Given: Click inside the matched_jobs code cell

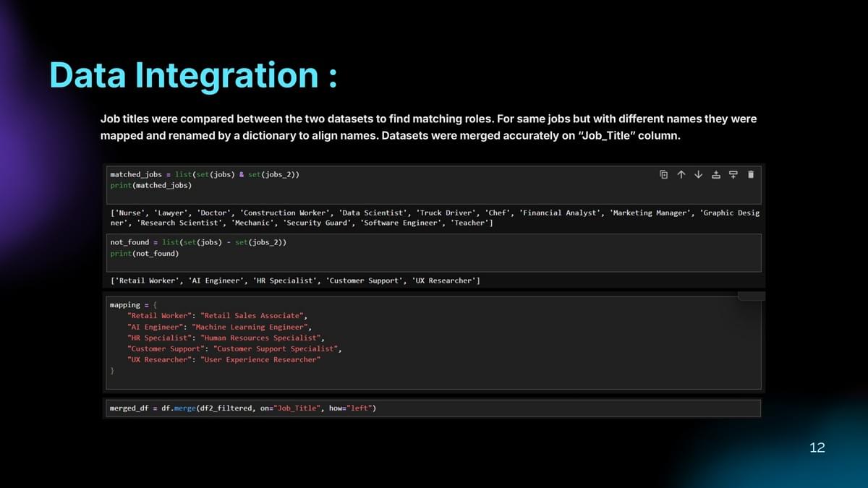Looking at the screenshot, I should pos(433,184).
